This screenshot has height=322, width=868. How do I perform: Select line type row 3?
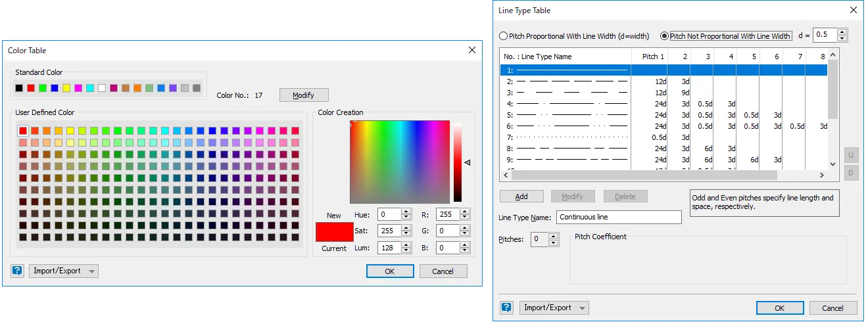pyautogui.click(x=663, y=93)
